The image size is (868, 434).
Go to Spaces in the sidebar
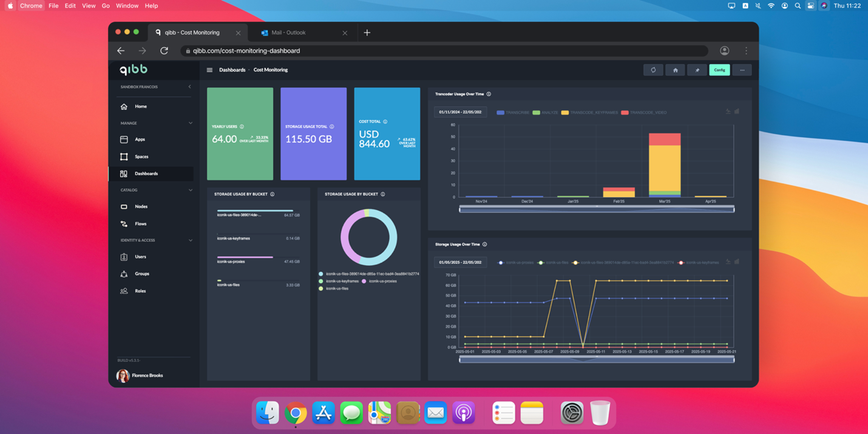(151, 157)
